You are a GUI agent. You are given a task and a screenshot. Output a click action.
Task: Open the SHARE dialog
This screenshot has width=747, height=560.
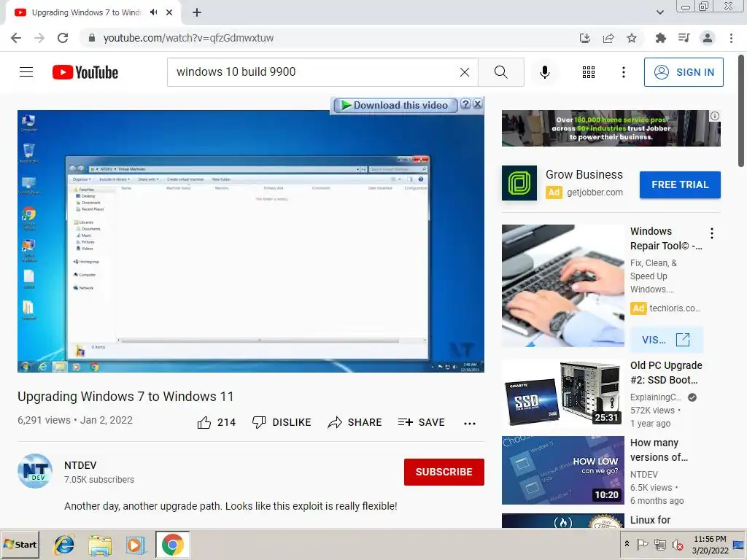pyautogui.click(x=355, y=422)
